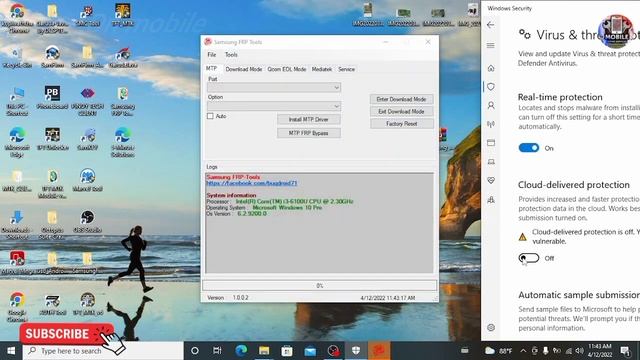Open Windows Start menu

11,351
